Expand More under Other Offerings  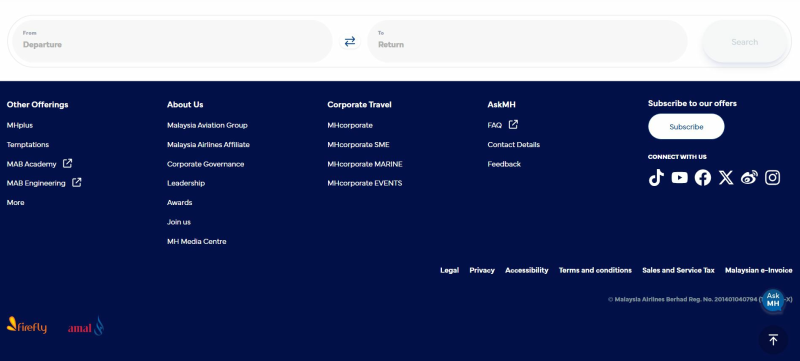[x=15, y=202]
